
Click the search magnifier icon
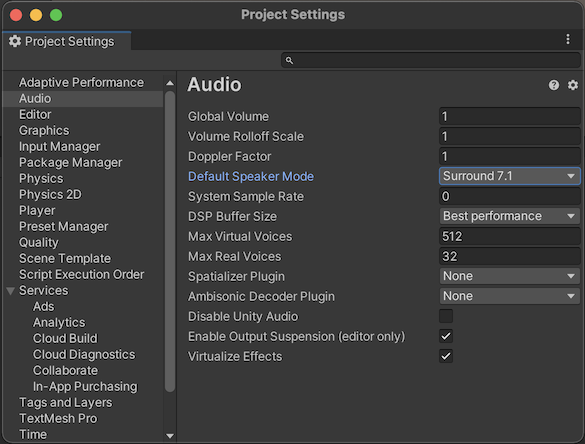pos(289,60)
